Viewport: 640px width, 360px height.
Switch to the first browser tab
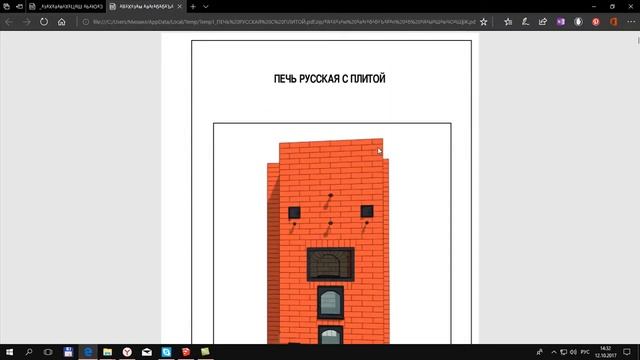tap(67, 7)
